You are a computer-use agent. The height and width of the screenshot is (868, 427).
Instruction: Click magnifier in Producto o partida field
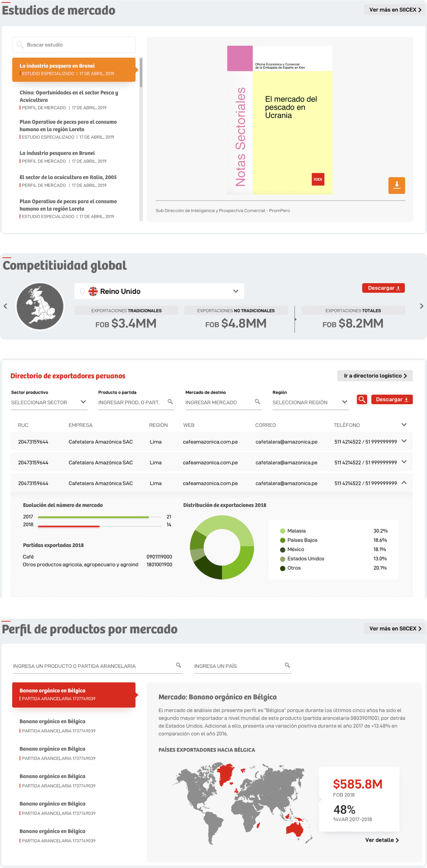pos(170,402)
